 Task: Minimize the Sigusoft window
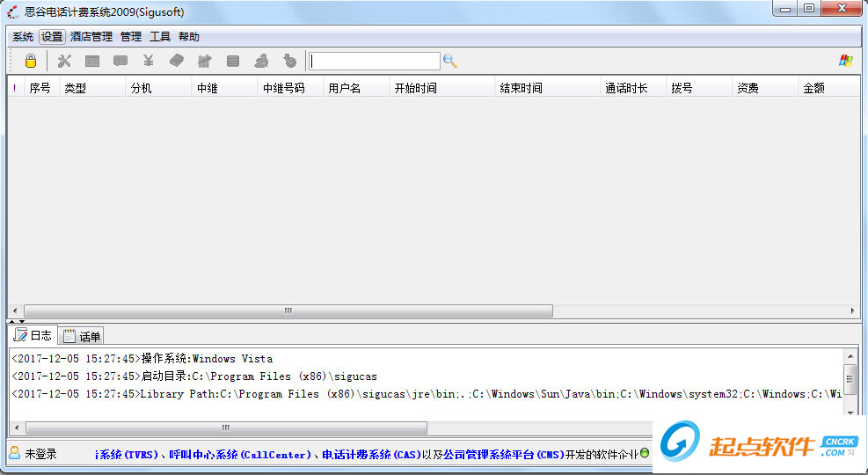point(785,8)
